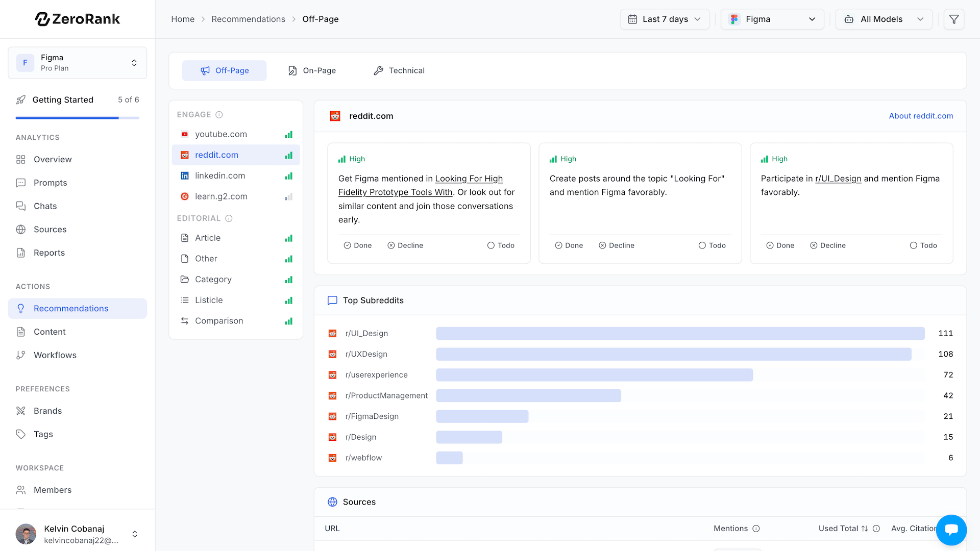This screenshot has height=551, width=980.
Task: Open Reports in the sidebar
Action: tap(78, 253)
